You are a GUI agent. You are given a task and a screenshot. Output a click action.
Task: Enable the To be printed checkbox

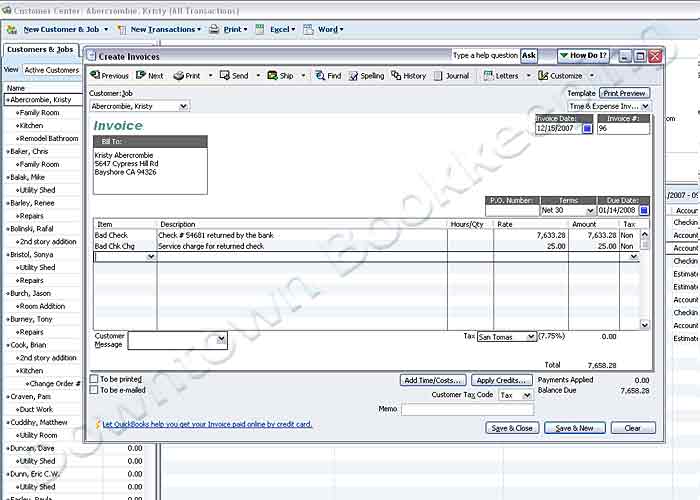(94, 379)
